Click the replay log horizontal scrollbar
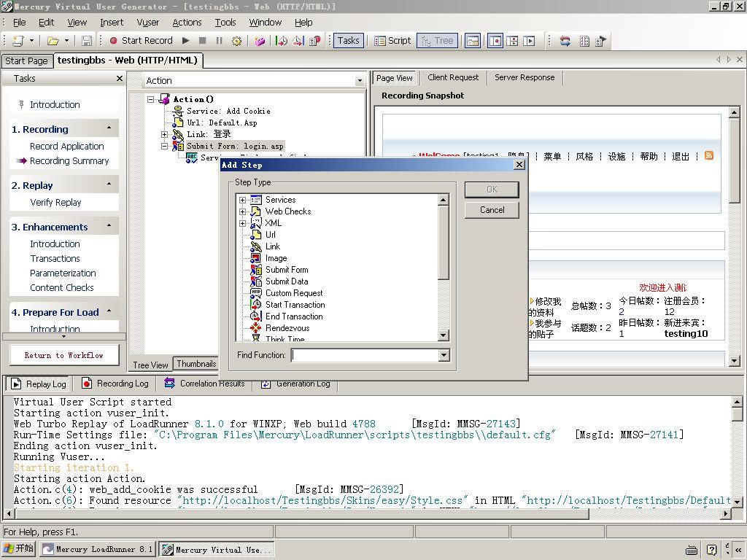The width and height of the screenshot is (747, 560). pos(366,514)
